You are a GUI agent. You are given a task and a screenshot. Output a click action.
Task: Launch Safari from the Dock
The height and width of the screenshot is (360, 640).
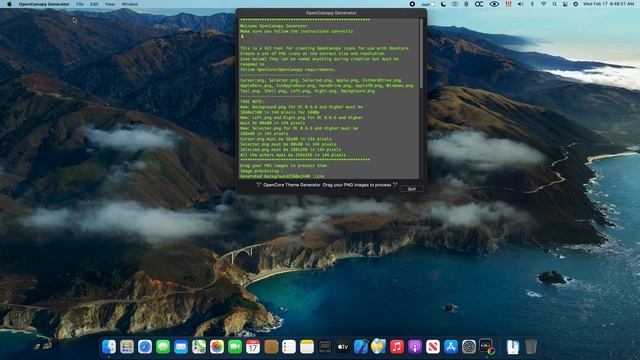[145, 347]
